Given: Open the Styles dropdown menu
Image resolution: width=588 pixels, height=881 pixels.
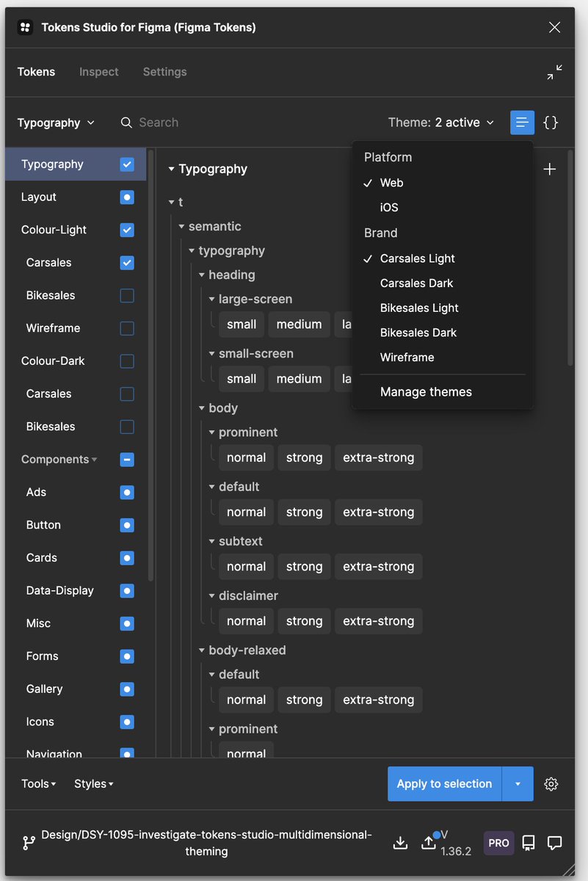Looking at the screenshot, I should coord(94,784).
